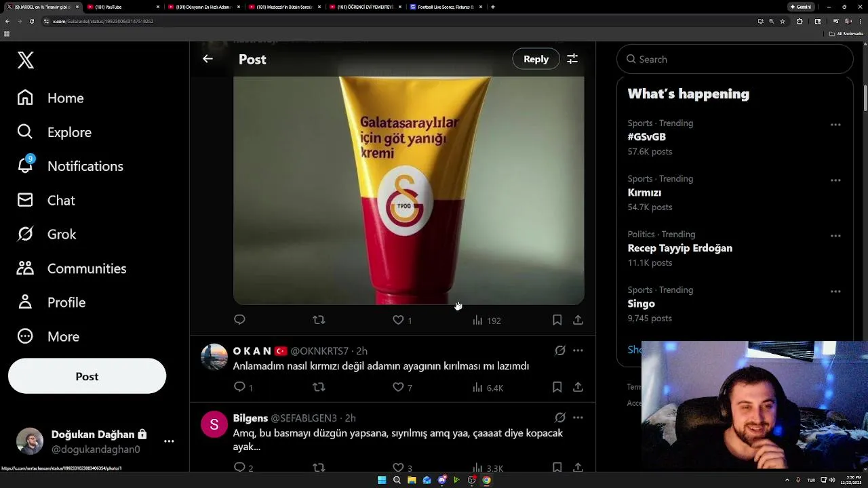Click the Search input field
Image resolution: width=868 pixels, height=488 pixels.
click(734, 59)
